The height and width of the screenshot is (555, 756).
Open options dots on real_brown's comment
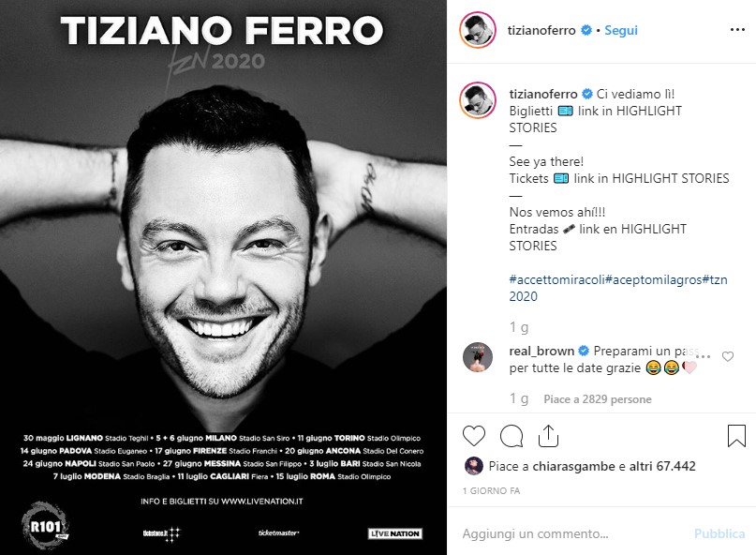[x=704, y=356]
